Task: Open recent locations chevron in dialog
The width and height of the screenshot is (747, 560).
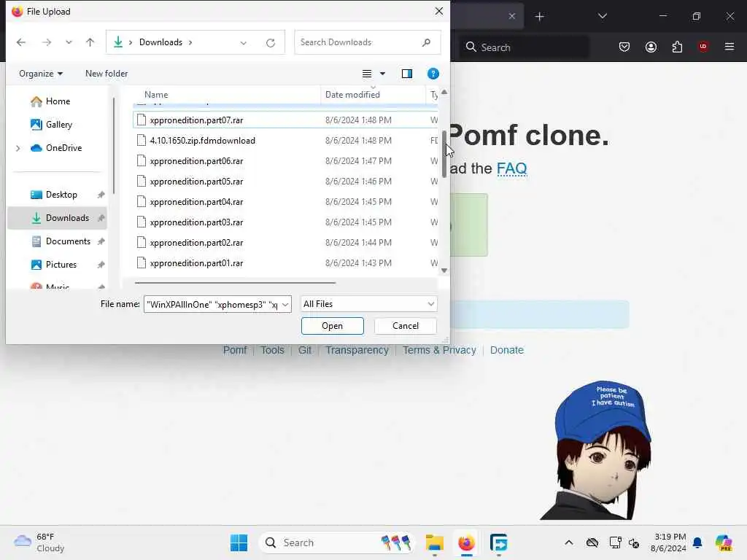Action: point(69,42)
